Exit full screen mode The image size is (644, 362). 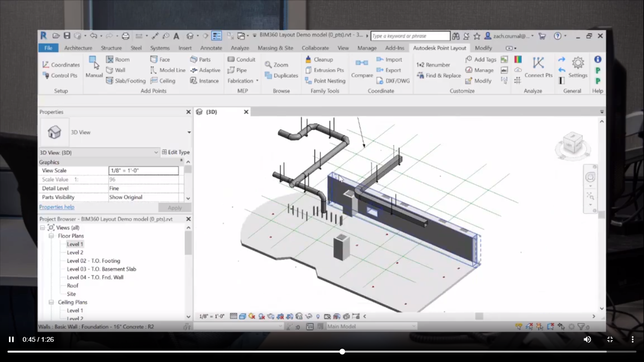click(610, 339)
